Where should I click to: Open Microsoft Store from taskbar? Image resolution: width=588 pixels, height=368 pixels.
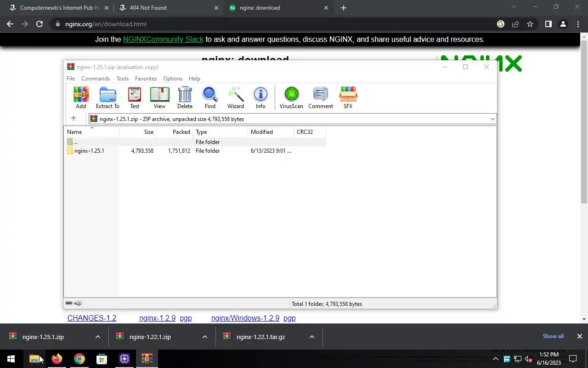102,359
